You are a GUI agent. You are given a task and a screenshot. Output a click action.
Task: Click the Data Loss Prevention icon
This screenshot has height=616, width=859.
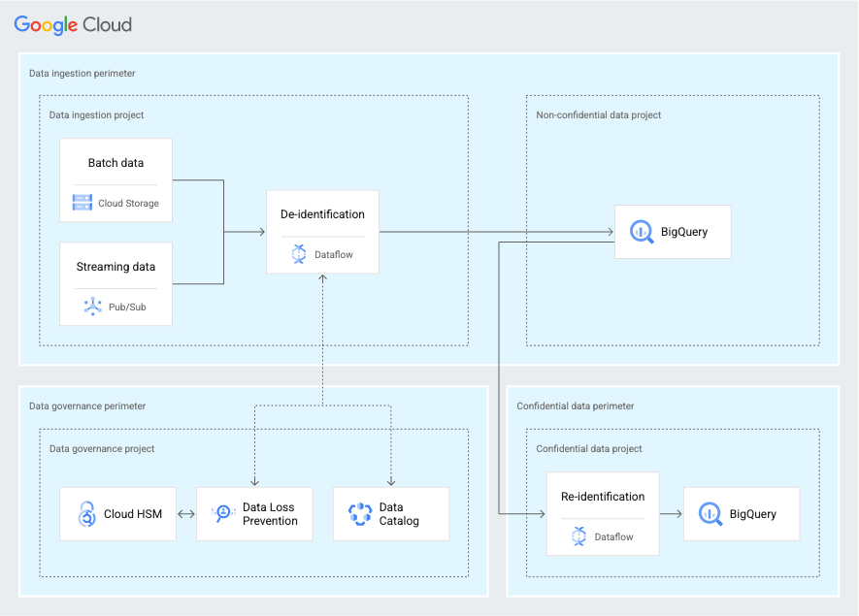[221, 514]
